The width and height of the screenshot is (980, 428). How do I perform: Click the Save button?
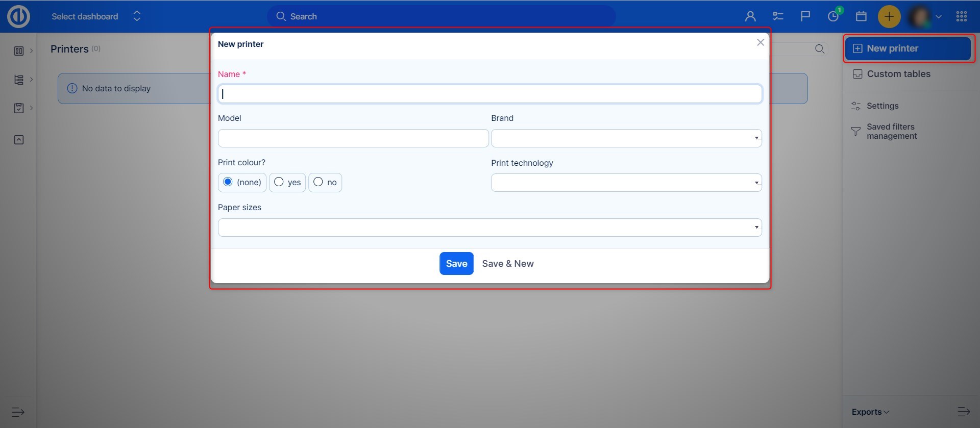456,264
